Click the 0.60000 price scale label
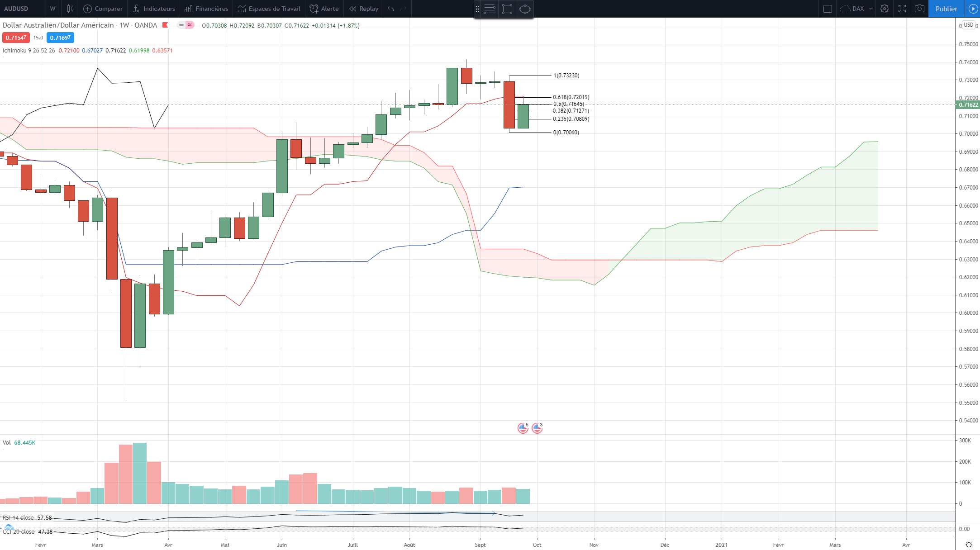This screenshot has width=980, height=550. click(969, 313)
